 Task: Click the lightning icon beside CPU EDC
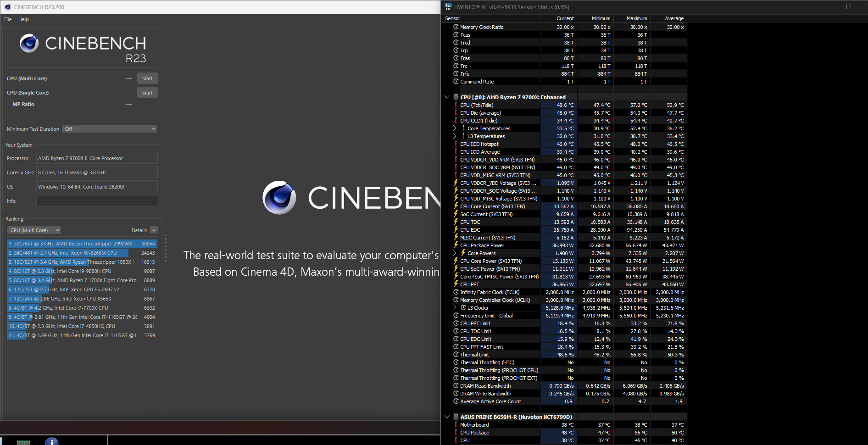(x=456, y=229)
